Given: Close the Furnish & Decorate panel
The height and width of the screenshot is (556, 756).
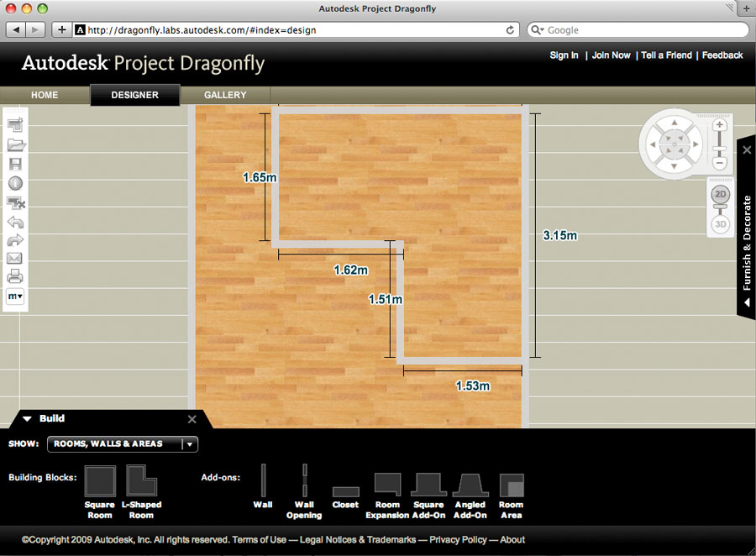Looking at the screenshot, I should tap(747, 150).
